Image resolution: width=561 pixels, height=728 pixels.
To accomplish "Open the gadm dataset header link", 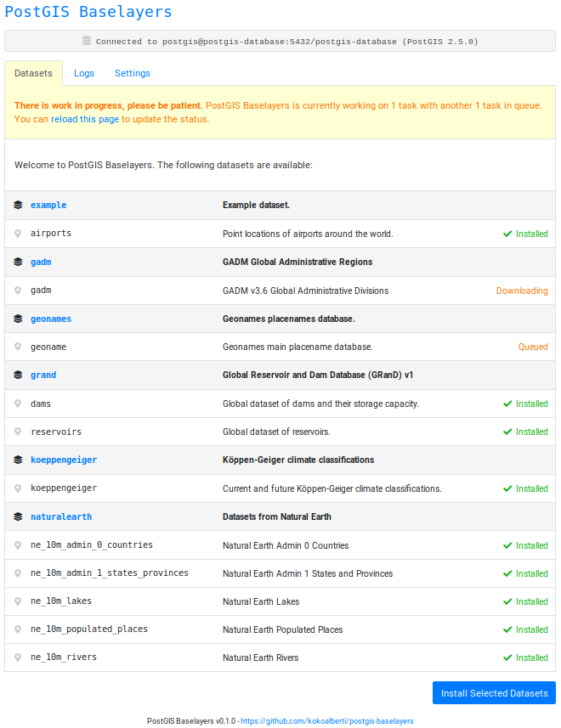I will (x=42, y=262).
